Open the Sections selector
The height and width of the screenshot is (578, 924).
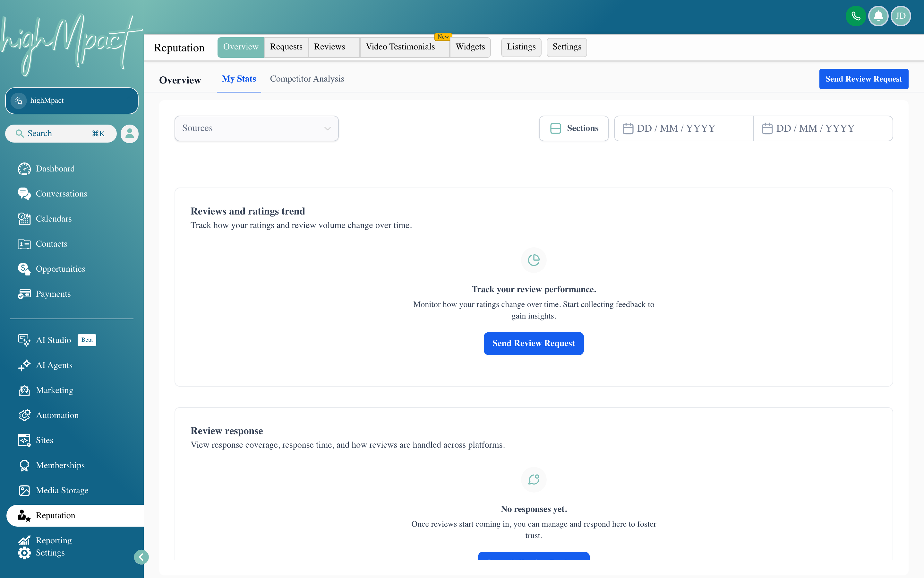(x=574, y=128)
